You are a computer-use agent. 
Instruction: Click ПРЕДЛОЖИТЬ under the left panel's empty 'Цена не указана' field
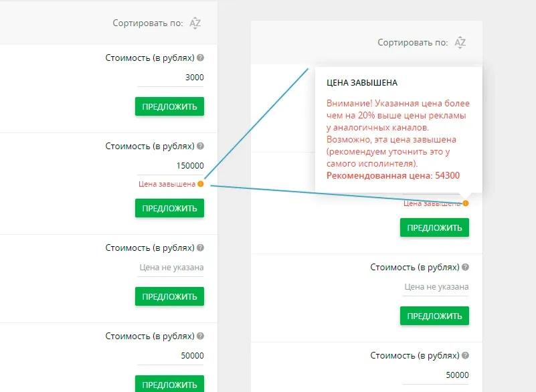tap(169, 296)
